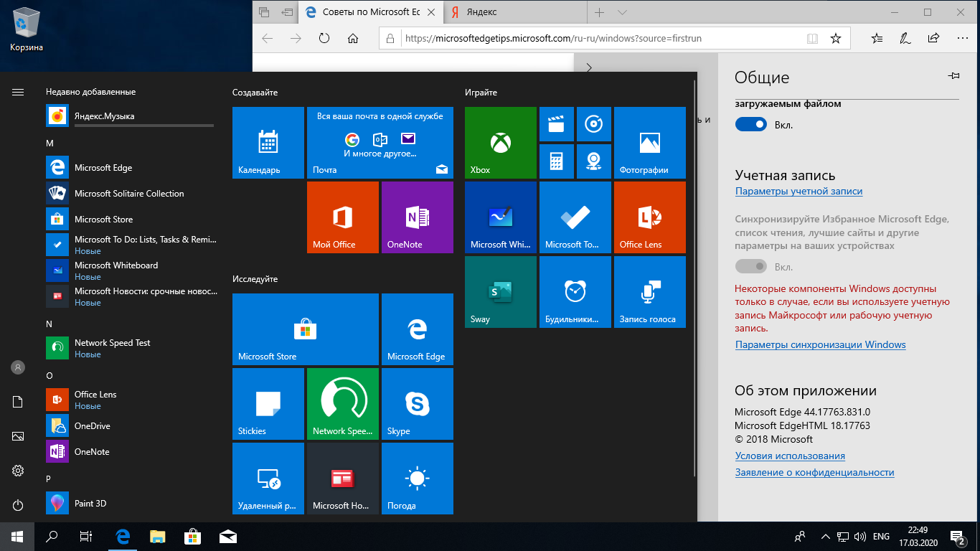Image resolution: width=980 pixels, height=551 pixels.
Task: Open the Будильники alarms tile
Action: pyautogui.click(x=575, y=292)
